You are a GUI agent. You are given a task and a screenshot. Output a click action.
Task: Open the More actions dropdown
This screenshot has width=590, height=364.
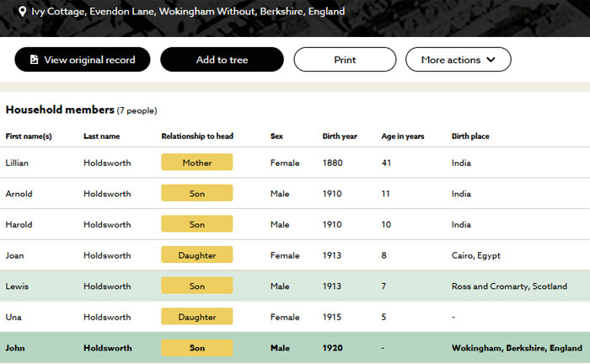(x=458, y=60)
